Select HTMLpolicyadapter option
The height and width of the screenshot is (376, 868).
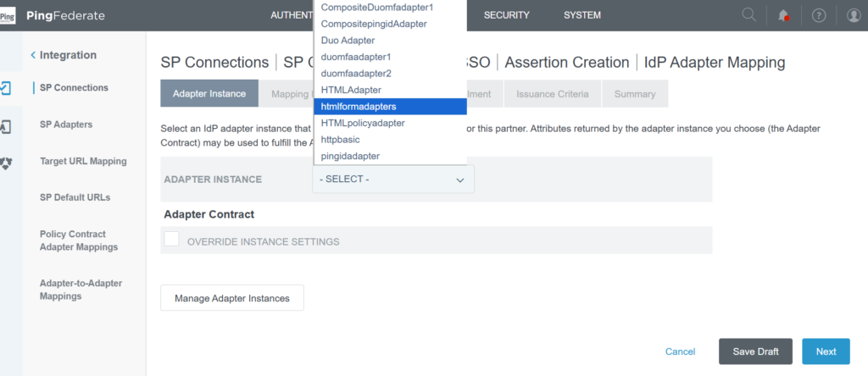click(390, 123)
